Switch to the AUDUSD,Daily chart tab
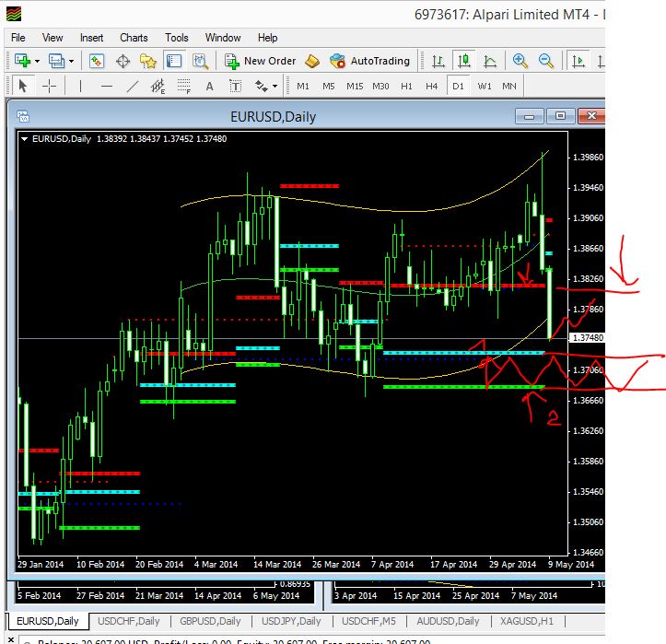 click(x=448, y=621)
